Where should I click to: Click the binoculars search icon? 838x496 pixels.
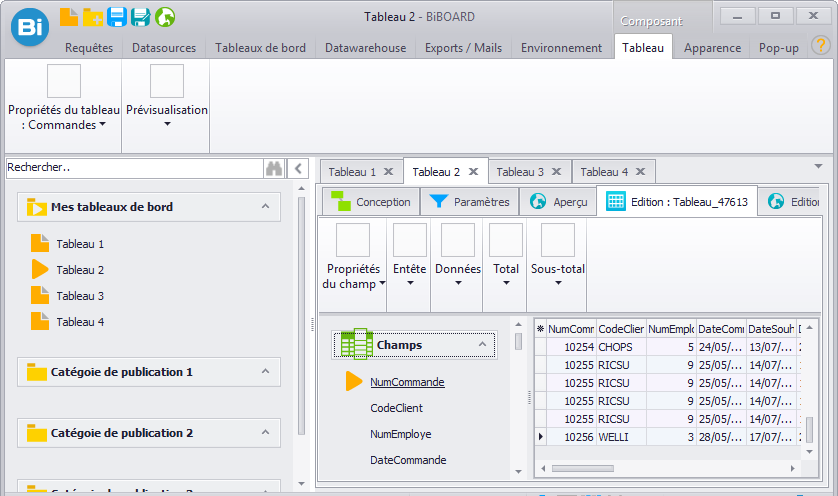pos(274,168)
